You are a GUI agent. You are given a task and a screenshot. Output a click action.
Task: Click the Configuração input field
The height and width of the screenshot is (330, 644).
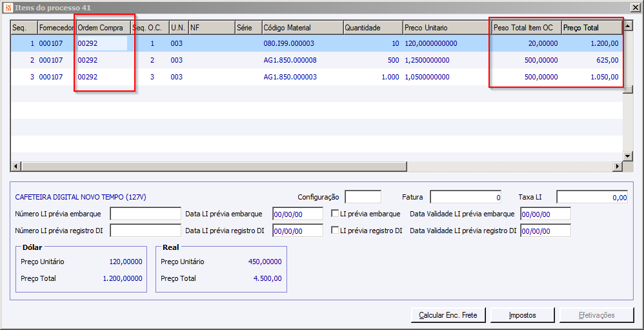coord(363,197)
